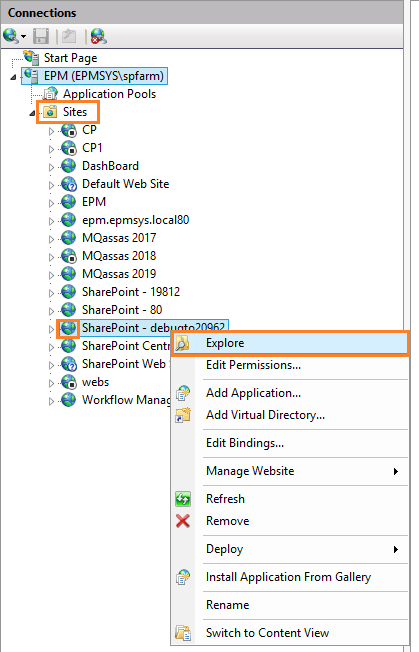Click the MQassas 2017 globe icon
419x652 pixels.
point(69,238)
